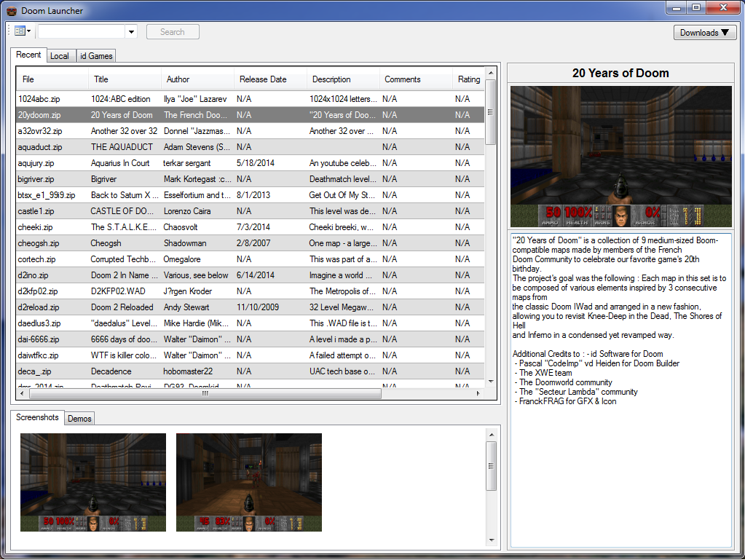This screenshot has height=560, width=745.
Task: Click the file list scroll up arrow
Action: [491, 73]
